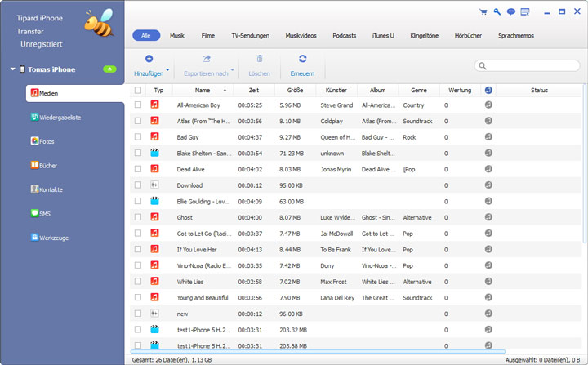Click the horizontal scrollbar below the list
Image resolution: width=588 pixels, height=365 pixels.
point(318,351)
